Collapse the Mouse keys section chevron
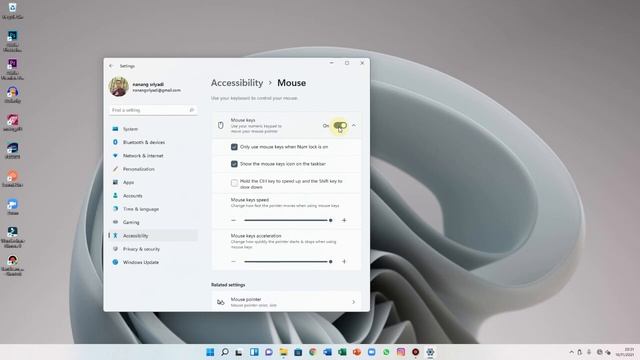Viewport: 640px width, 360px height. [x=354, y=125]
